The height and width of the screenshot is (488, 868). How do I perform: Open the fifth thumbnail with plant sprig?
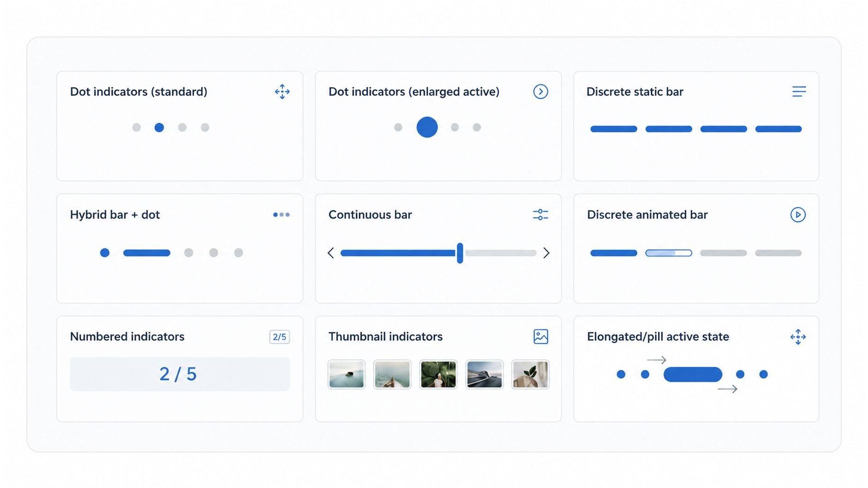click(x=530, y=374)
